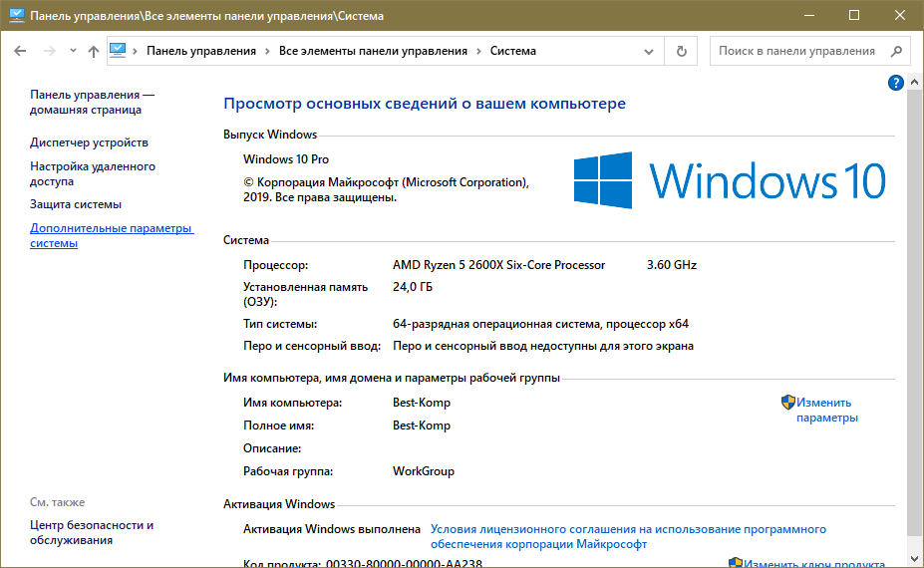The height and width of the screenshot is (568, 924).
Task: Open Help via blue question mark icon
Action: click(895, 83)
